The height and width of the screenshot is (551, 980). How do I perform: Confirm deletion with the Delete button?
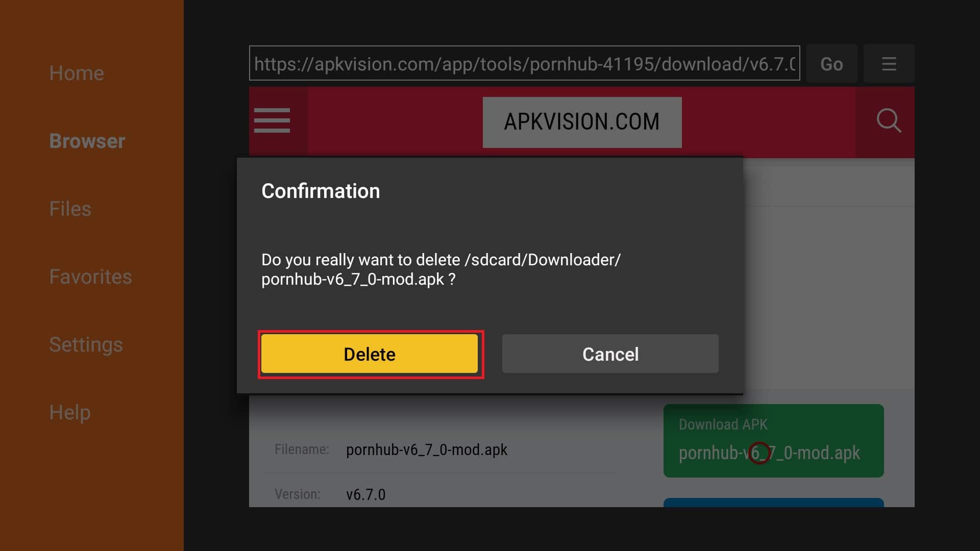pyautogui.click(x=370, y=354)
